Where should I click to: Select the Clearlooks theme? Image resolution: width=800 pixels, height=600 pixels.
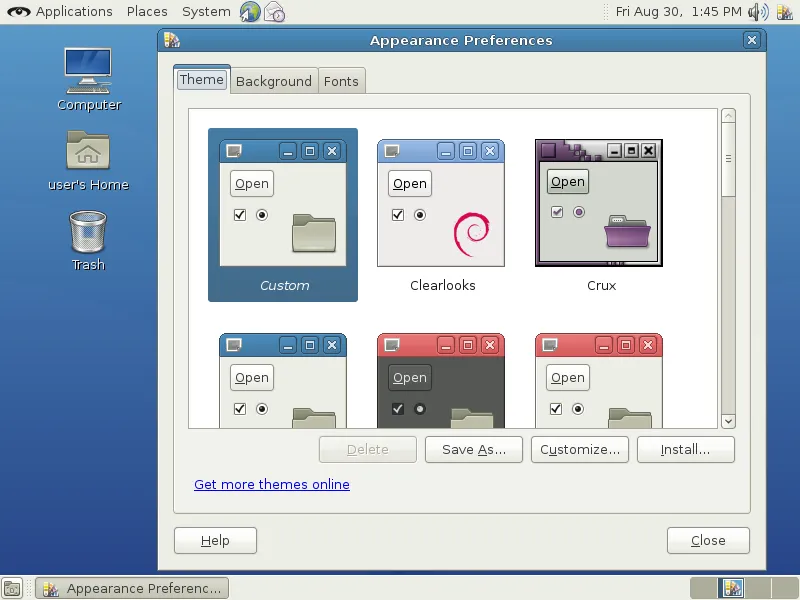tap(441, 215)
